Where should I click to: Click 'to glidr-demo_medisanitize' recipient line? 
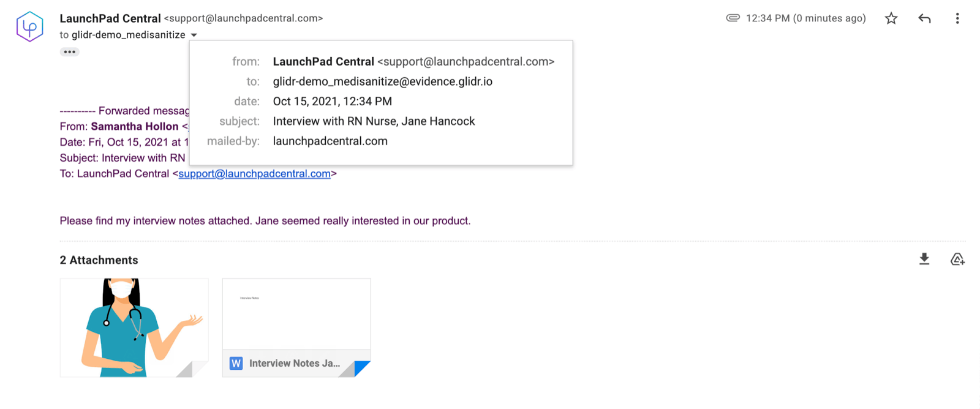point(122,35)
